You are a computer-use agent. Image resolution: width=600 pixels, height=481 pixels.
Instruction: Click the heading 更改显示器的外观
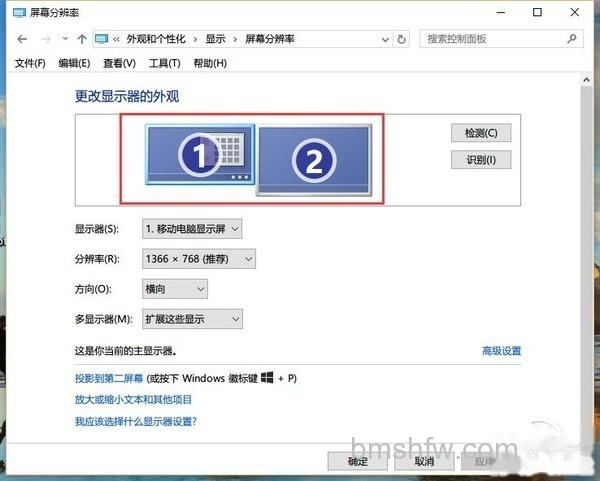[x=127, y=96]
